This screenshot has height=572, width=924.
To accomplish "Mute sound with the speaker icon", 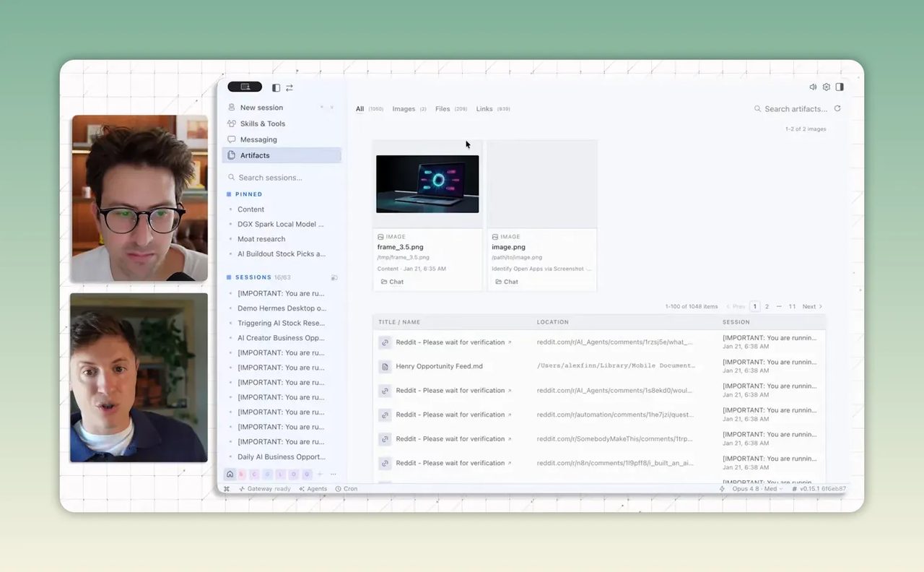I will point(813,87).
